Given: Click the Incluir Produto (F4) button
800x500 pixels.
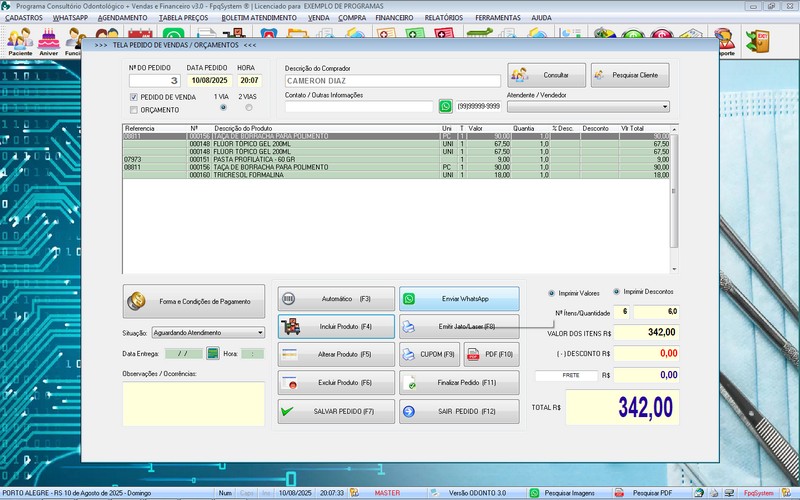Looking at the screenshot, I should [336, 327].
